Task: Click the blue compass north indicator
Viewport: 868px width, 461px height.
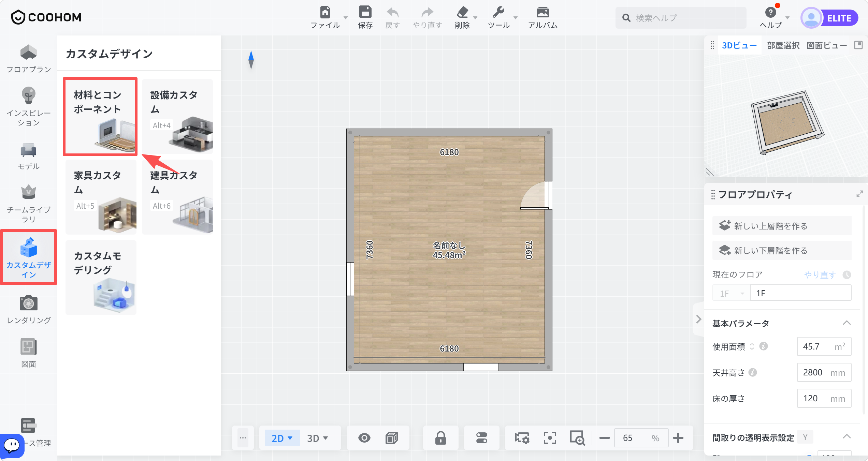Action: tap(251, 60)
